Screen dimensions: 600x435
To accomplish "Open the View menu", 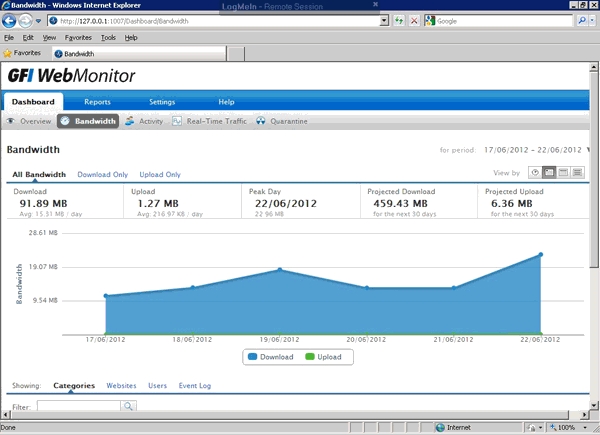I will pyautogui.click(x=49, y=37).
